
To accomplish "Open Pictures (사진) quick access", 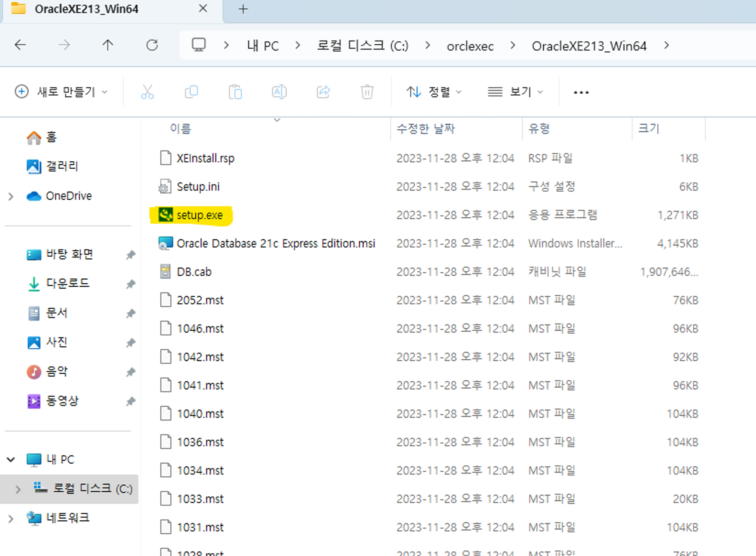I will pos(47,342).
